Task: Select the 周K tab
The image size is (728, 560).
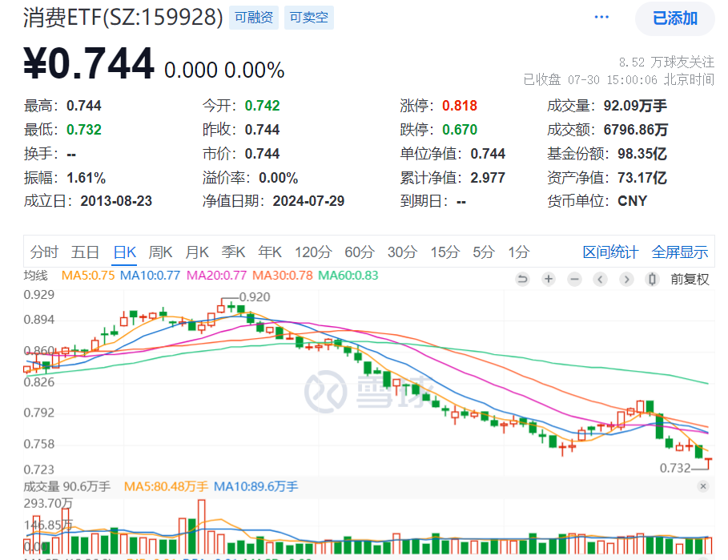Action: coord(161,252)
